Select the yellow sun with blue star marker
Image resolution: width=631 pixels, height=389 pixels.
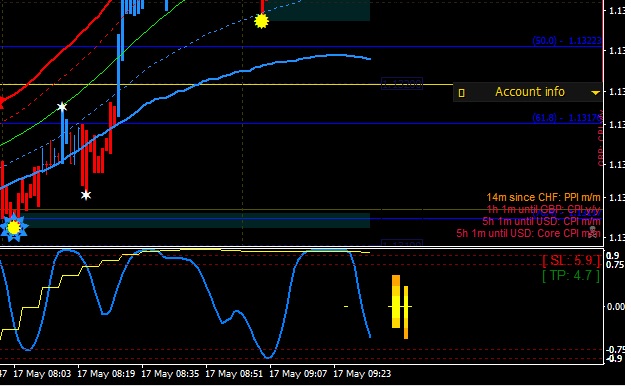coord(14,228)
